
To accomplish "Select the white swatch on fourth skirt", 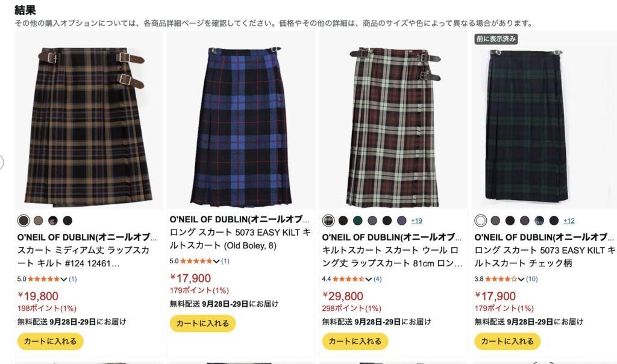I will pyautogui.click(x=480, y=221).
